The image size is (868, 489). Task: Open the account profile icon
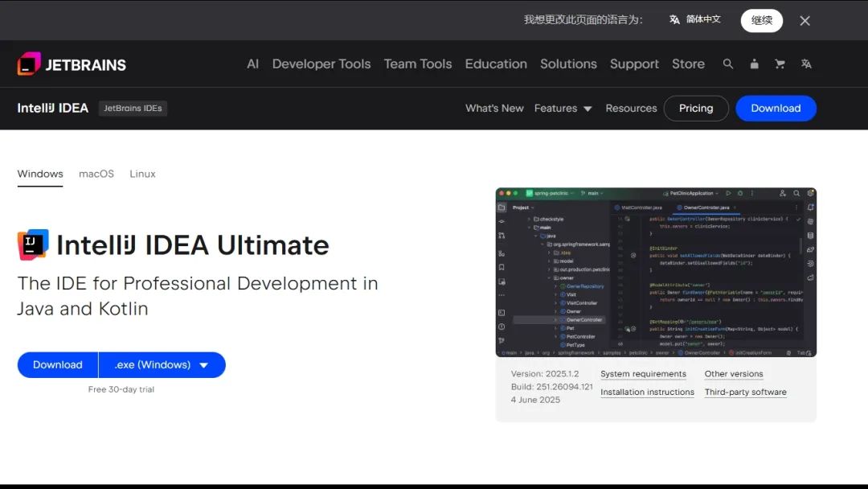click(754, 64)
